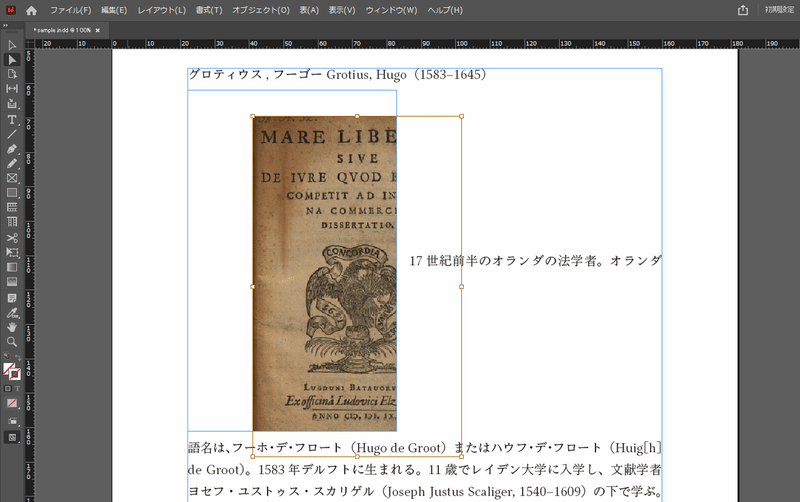Select the Direct Selection tool

[12, 60]
